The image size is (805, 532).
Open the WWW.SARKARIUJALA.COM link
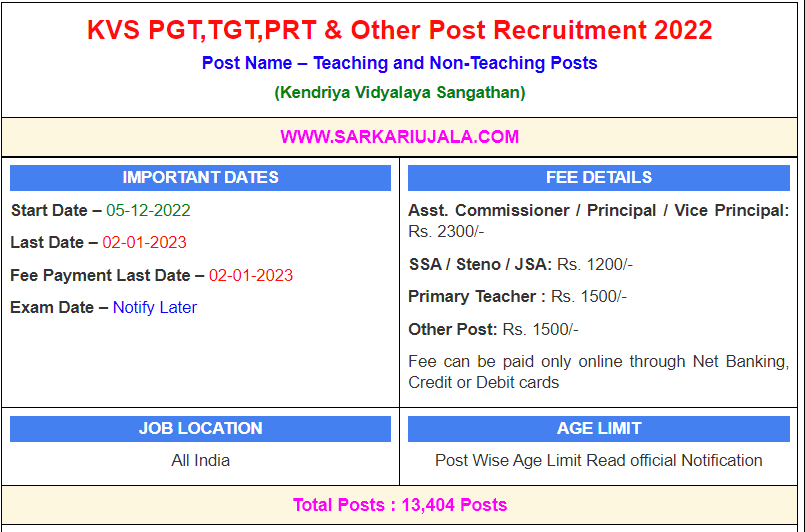coord(399,137)
